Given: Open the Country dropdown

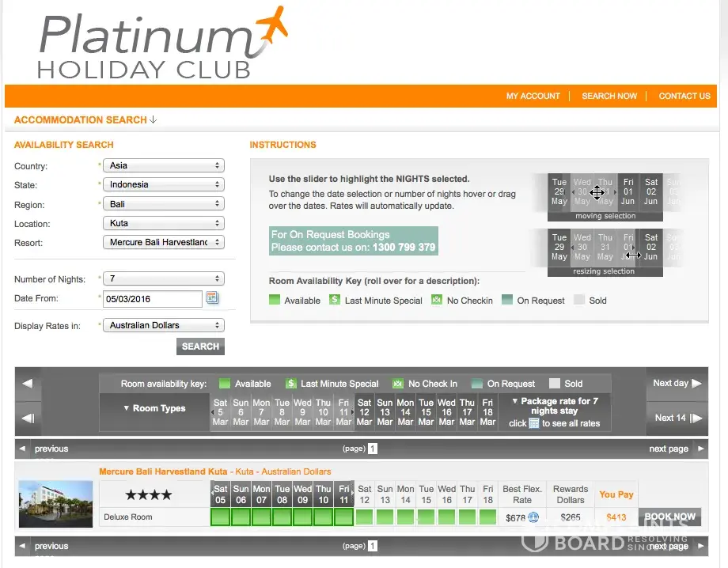Looking at the screenshot, I should pos(165,166).
